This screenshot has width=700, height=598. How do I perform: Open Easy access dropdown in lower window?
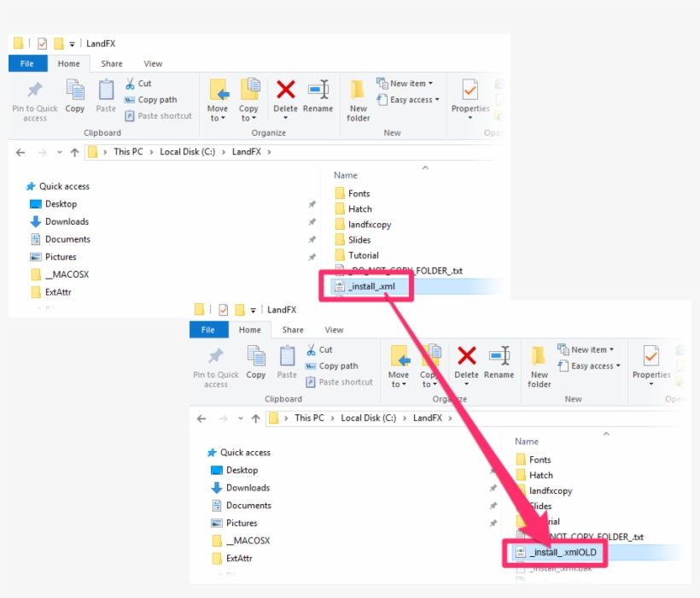[589, 366]
